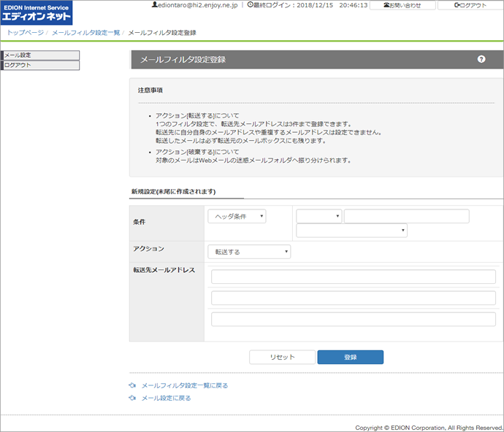Click the 新規設定(末尾に作成されます) heading
The width and height of the screenshot is (504, 432).
coord(174,192)
